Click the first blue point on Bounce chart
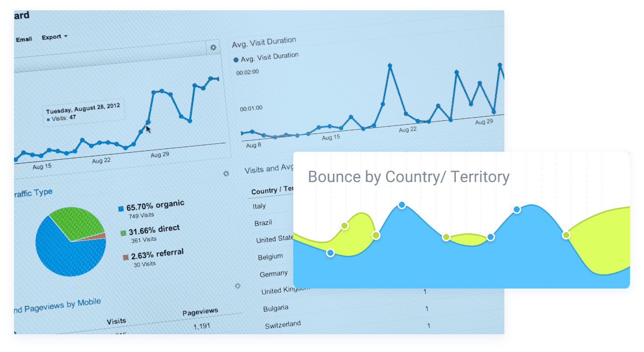Viewport: 644px width, 352px height. (x=331, y=253)
